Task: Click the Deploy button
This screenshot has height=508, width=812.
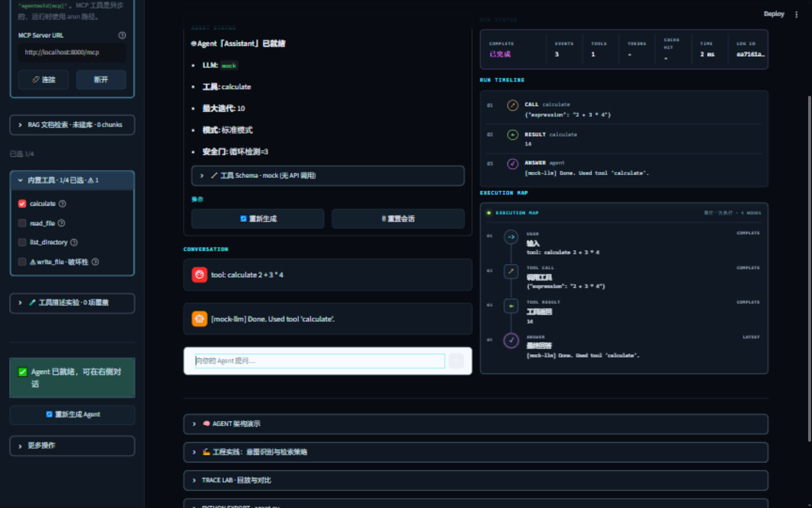Action: click(774, 14)
